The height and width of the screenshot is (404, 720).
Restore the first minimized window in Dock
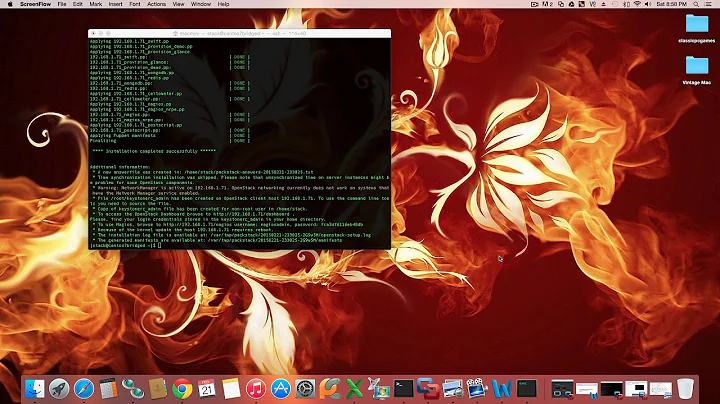[562, 389]
